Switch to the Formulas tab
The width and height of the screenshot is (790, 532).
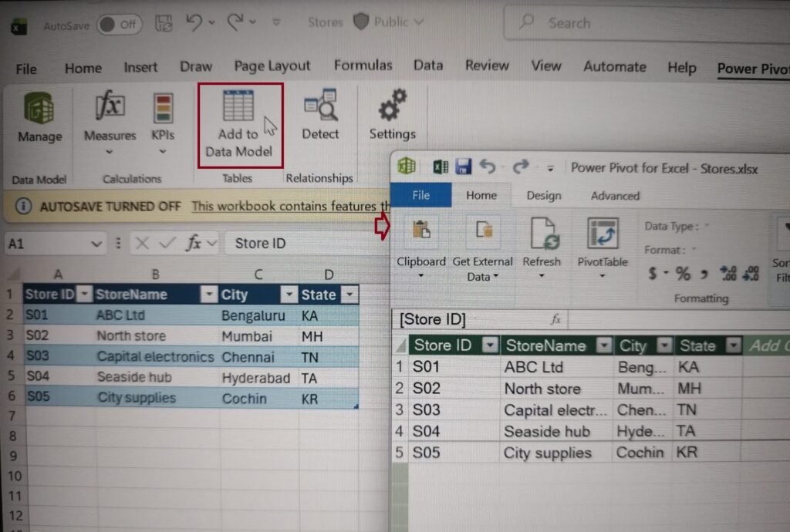click(x=363, y=66)
